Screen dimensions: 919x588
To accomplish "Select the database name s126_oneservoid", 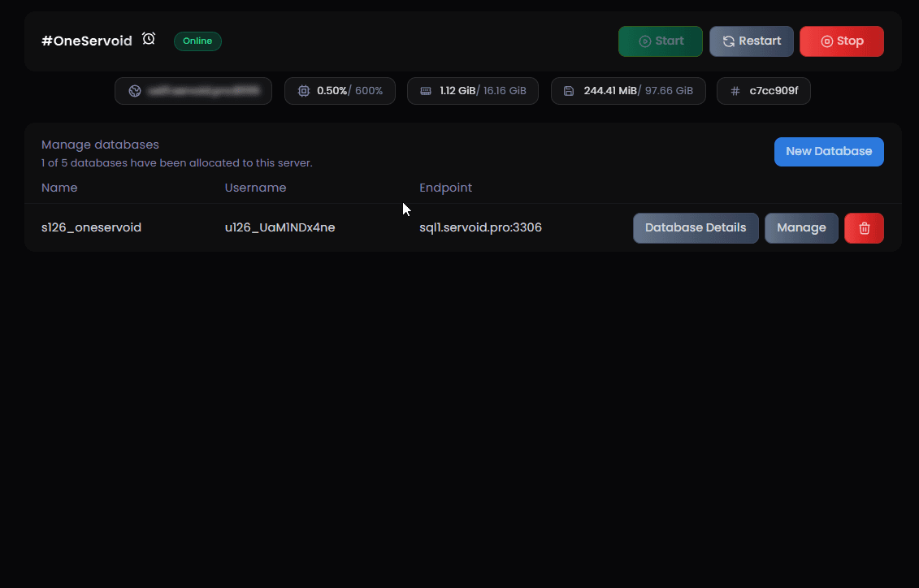I will tap(91, 227).
